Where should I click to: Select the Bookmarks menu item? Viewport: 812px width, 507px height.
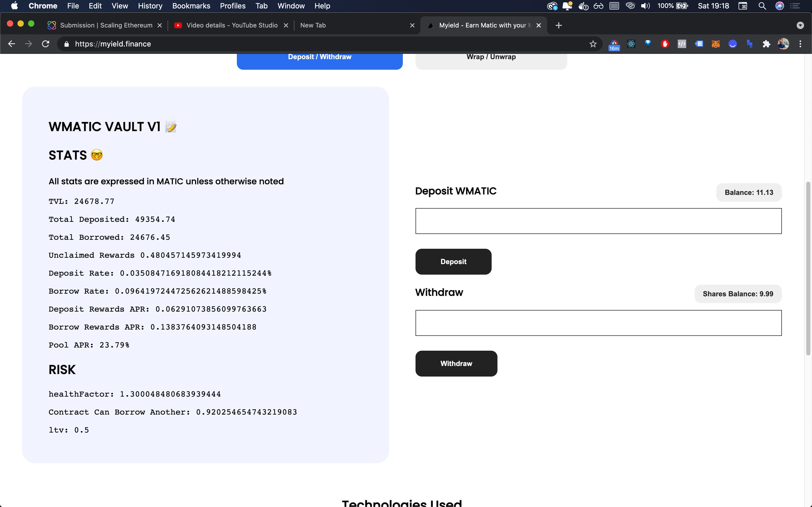point(191,6)
